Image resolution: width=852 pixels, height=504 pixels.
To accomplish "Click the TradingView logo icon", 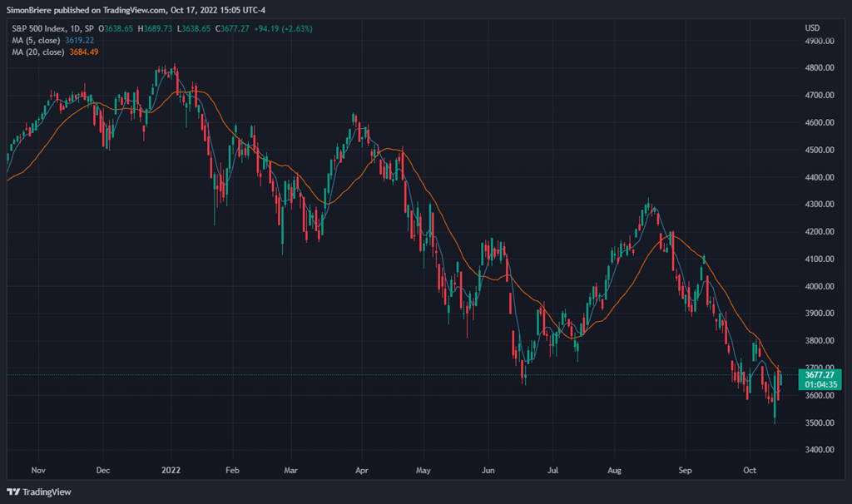I will pos(13,492).
